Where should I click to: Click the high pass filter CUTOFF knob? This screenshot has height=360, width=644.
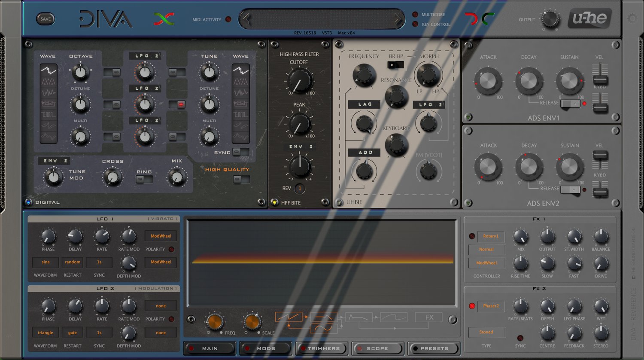point(299,80)
